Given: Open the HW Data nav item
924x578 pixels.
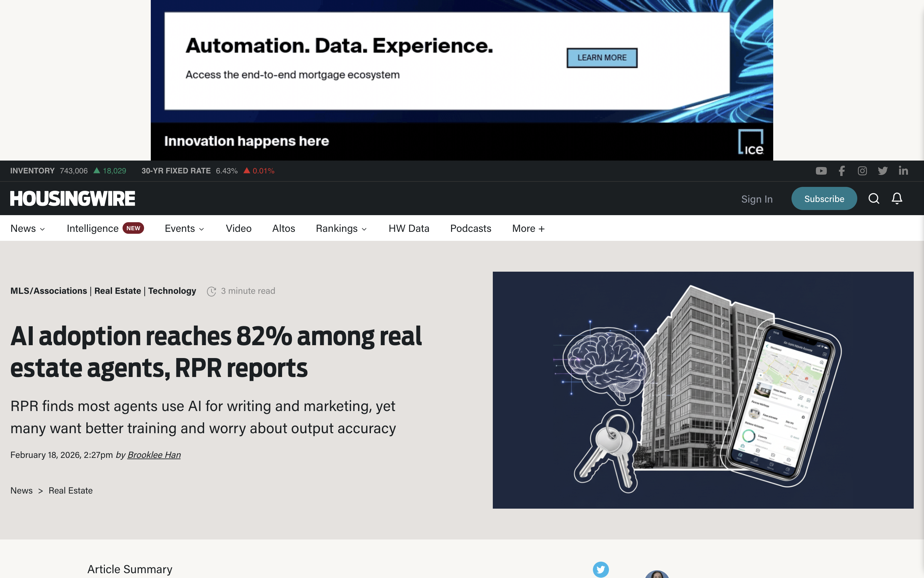Looking at the screenshot, I should click(x=409, y=229).
